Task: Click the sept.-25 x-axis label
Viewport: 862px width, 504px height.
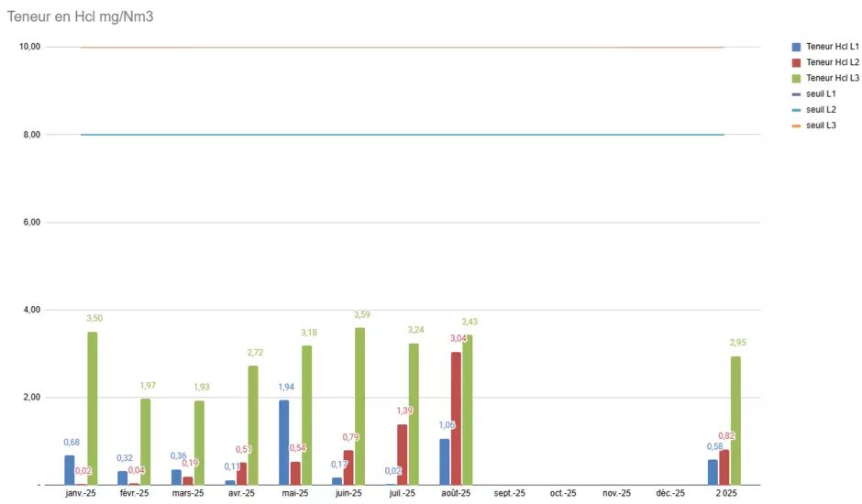Action: pyautogui.click(x=509, y=494)
